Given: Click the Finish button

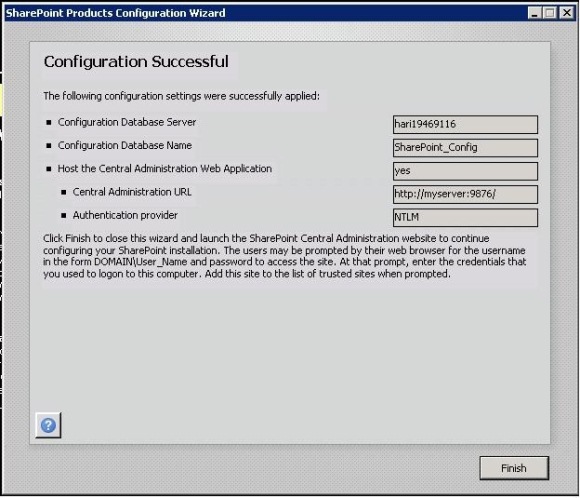Looking at the screenshot, I should coord(514,468).
